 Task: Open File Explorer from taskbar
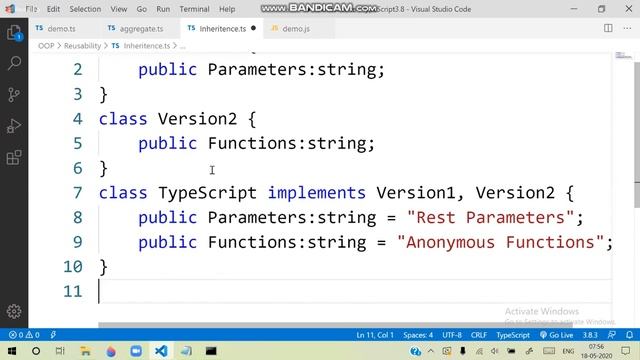[x=85, y=351]
